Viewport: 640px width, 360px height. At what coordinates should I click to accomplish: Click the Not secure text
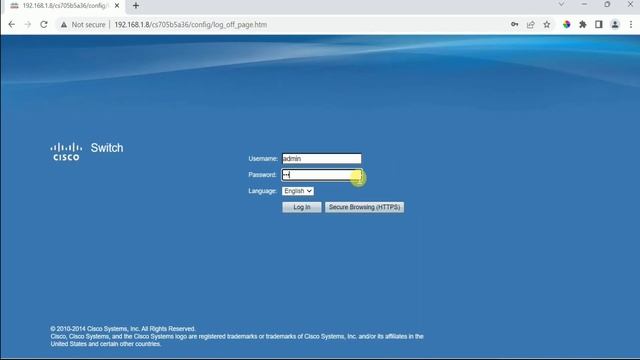89,25
